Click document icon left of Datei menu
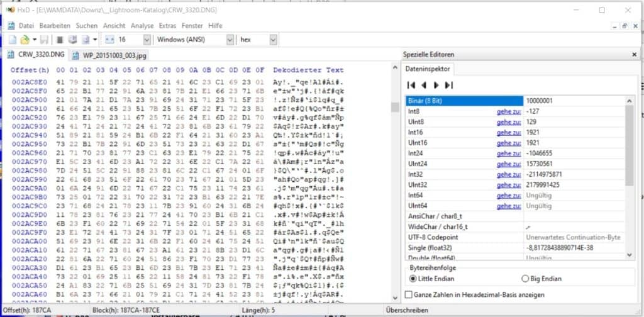 [x=11, y=25]
